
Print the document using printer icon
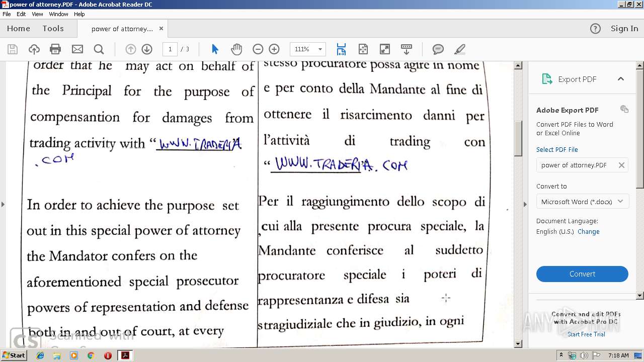55,49
